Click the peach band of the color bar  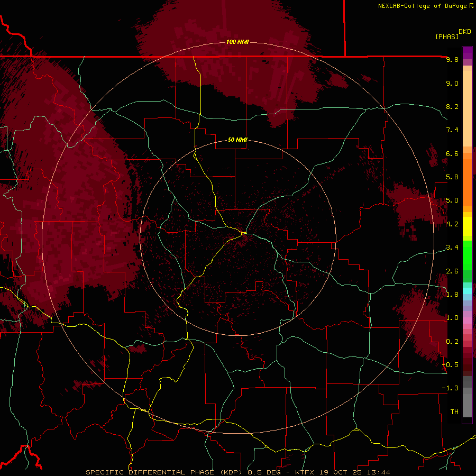pos(467,109)
